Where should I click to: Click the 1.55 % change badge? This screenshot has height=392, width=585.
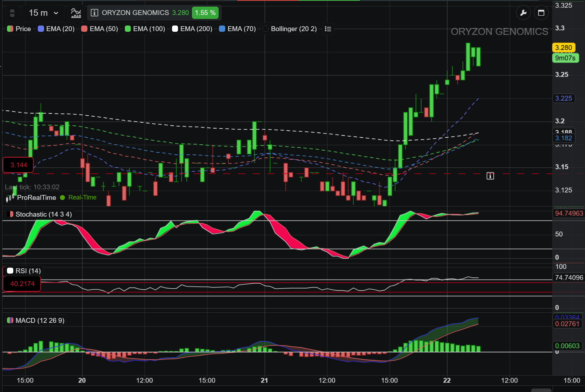click(205, 13)
